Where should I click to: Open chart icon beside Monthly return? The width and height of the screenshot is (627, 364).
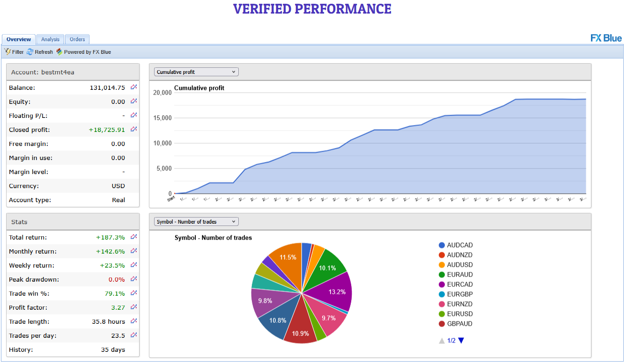[133, 251]
